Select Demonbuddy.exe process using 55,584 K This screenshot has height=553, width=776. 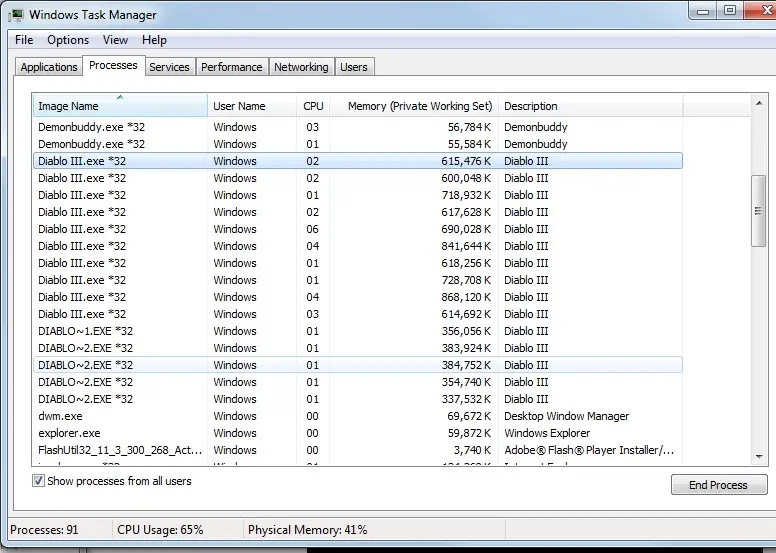(x=357, y=144)
